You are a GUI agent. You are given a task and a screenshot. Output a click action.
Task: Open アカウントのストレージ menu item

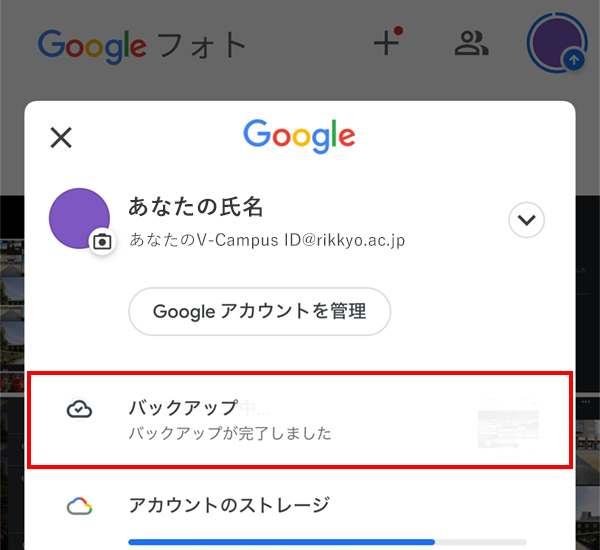click(300, 505)
